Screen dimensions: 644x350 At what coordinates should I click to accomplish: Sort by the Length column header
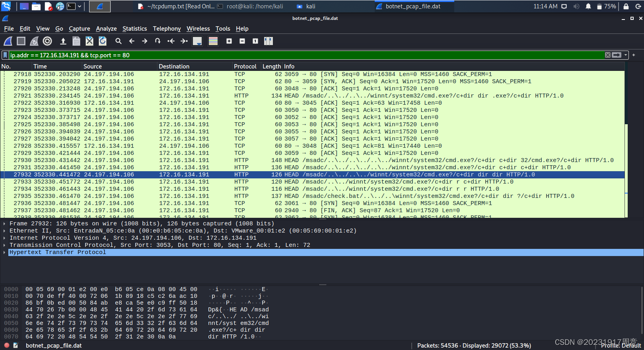pyautogui.click(x=272, y=66)
